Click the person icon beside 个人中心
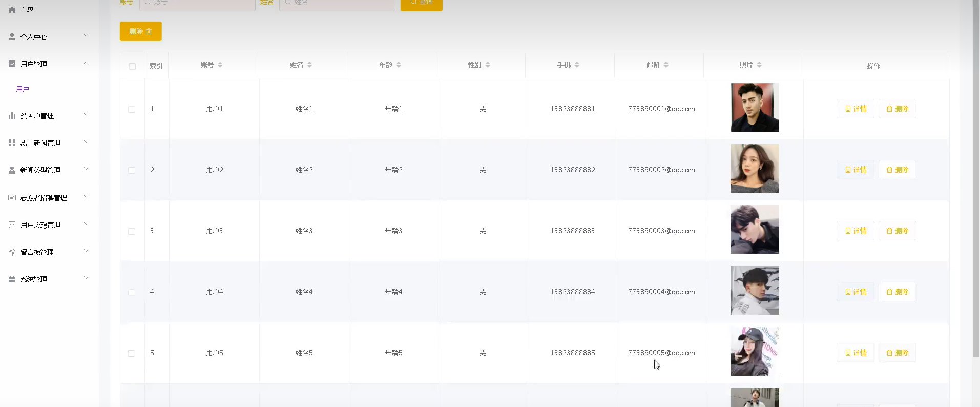The width and height of the screenshot is (980, 407). coord(12,37)
